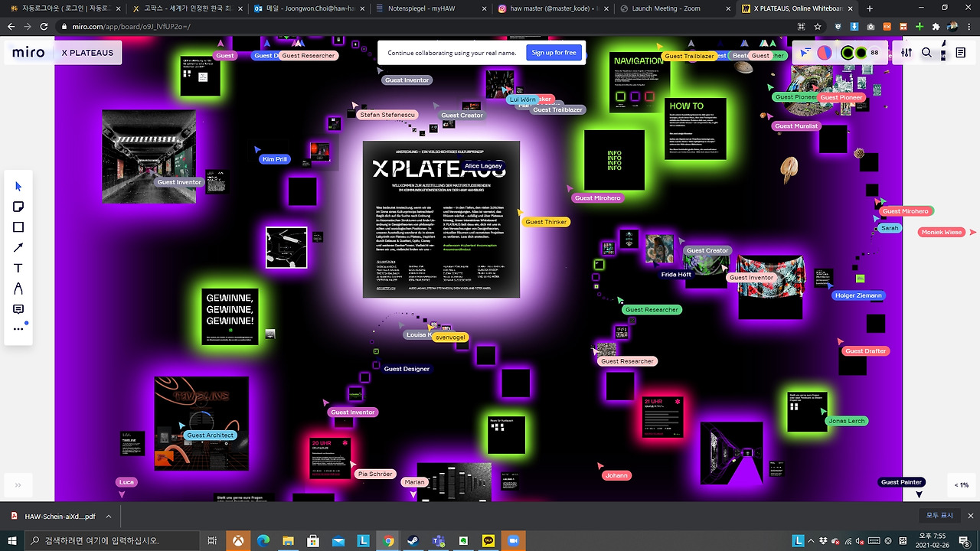This screenshot has height=551, width=980.
Task: Open KakaoTalk from the taskbar
Action: click(488, 540)
